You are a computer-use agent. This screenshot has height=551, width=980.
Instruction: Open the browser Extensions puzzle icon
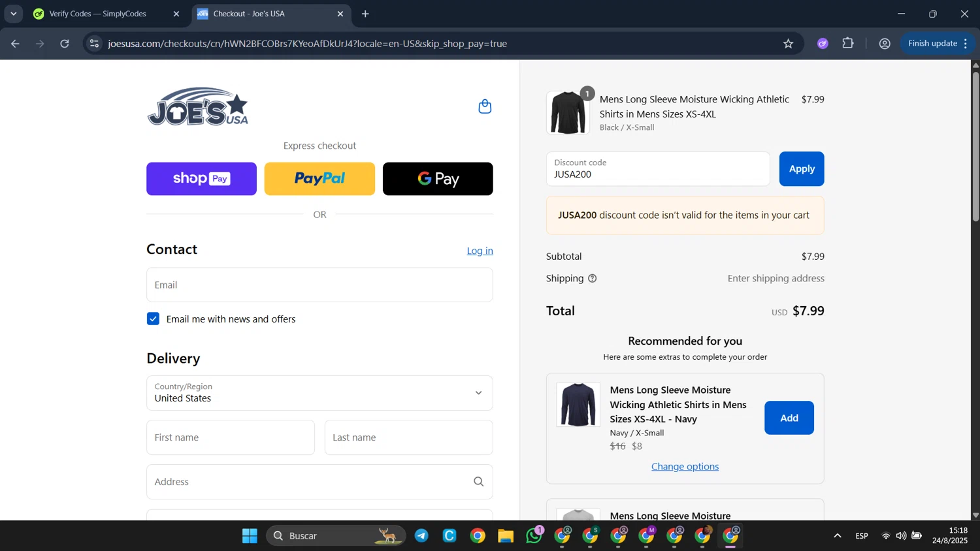pyautogui.click(x=848, y=44)
